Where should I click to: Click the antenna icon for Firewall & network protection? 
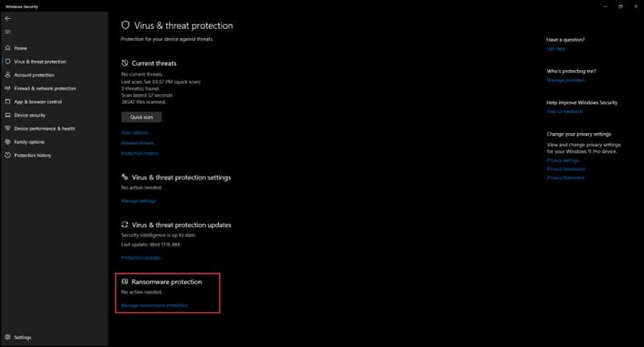7,88
